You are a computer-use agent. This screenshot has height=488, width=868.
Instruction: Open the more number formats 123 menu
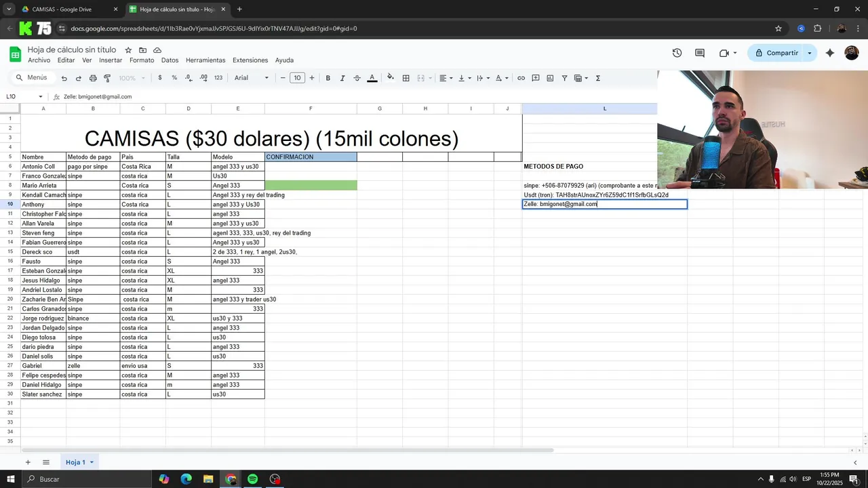(218, 78)
